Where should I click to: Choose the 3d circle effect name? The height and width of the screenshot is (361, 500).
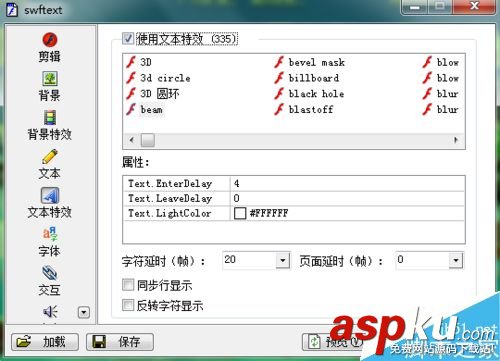pos(165,78)
